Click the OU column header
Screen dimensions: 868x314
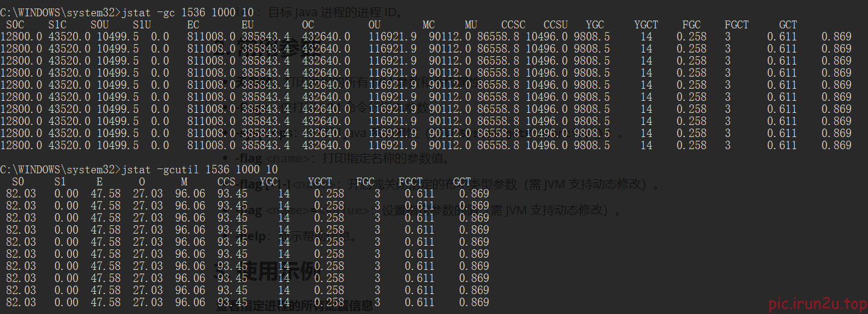pyautogui.click(x=375, y=25)
